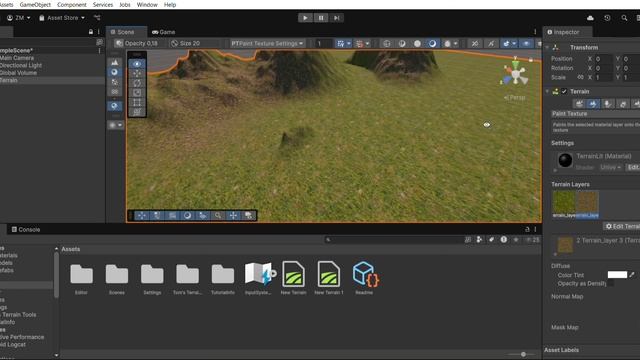Select the InputSystem actions asset

(259, 278)
